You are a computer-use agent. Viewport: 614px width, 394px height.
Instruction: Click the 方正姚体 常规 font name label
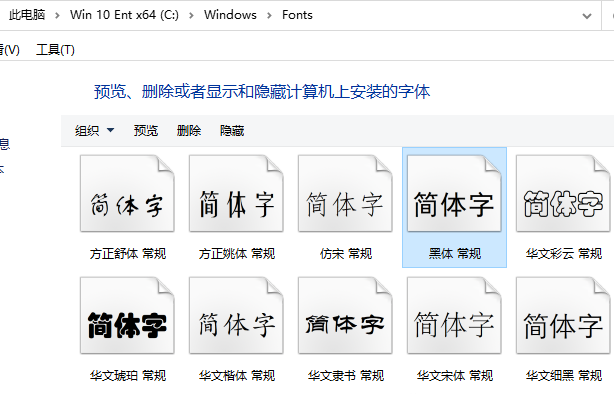tap(237, 254)
